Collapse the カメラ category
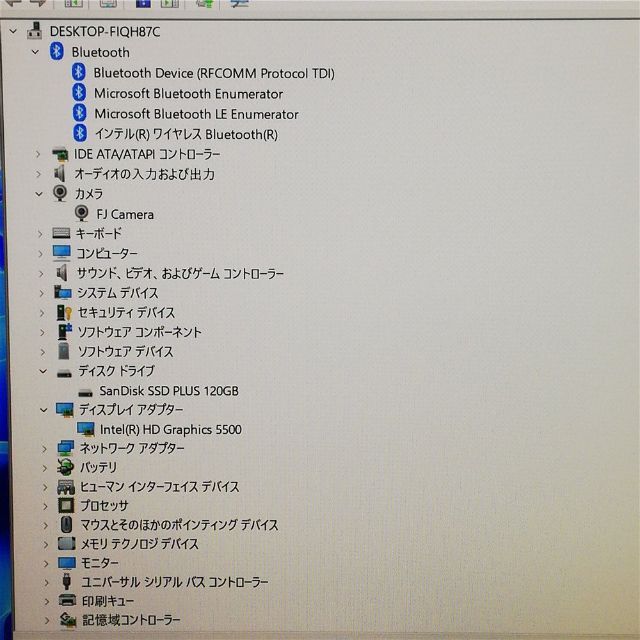Screen dimensions: 640x640 click(x=39, y=194)
